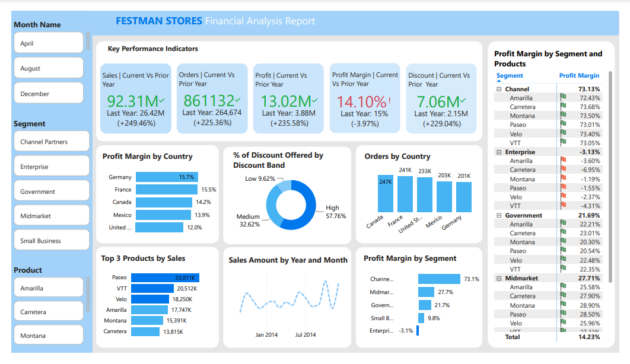Screen dimensions: 630x364
Task: Click the red flag beside -4.31%
Action: pyautogui.click(x=564, y=205)
